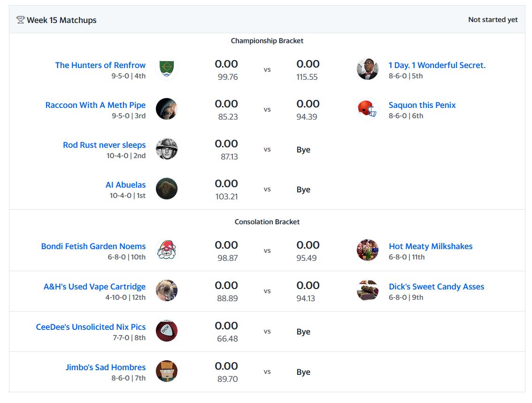Select the Hunters vs 1 Day matchup 'vs'

267,69
